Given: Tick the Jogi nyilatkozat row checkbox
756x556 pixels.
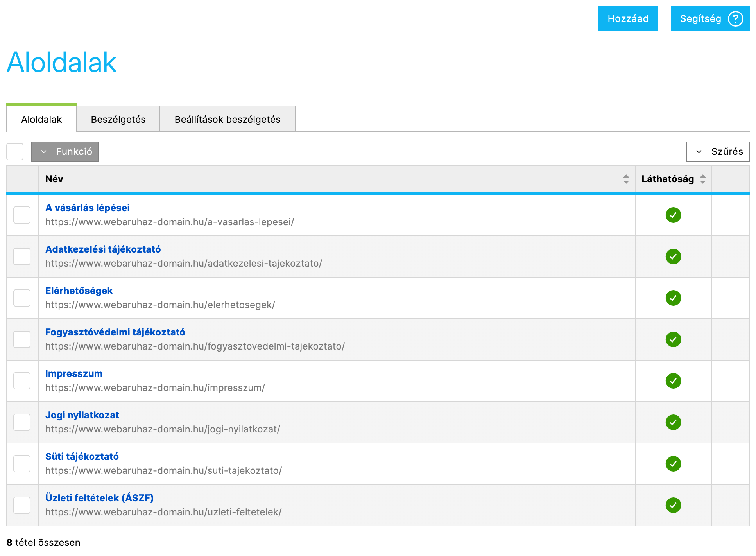Looking at the screenshot, I should pos(22,422).
